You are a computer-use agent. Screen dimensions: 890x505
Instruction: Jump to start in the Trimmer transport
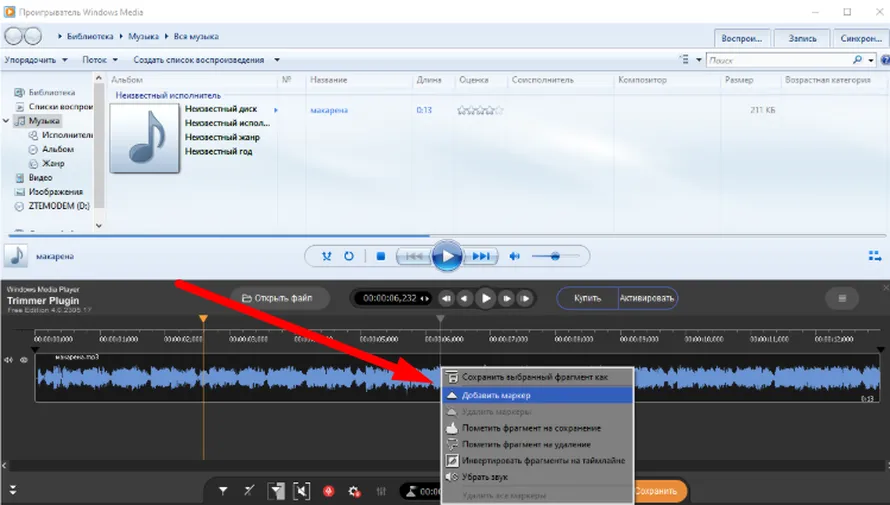tap(447, 298)
